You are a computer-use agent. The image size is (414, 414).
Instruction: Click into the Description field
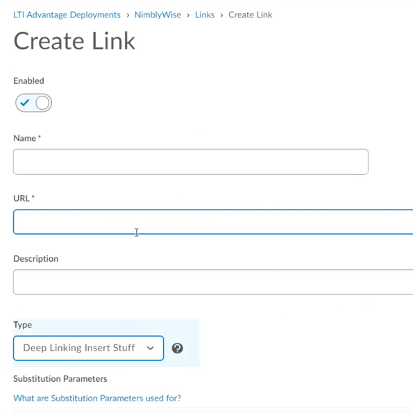coord(213,282)
